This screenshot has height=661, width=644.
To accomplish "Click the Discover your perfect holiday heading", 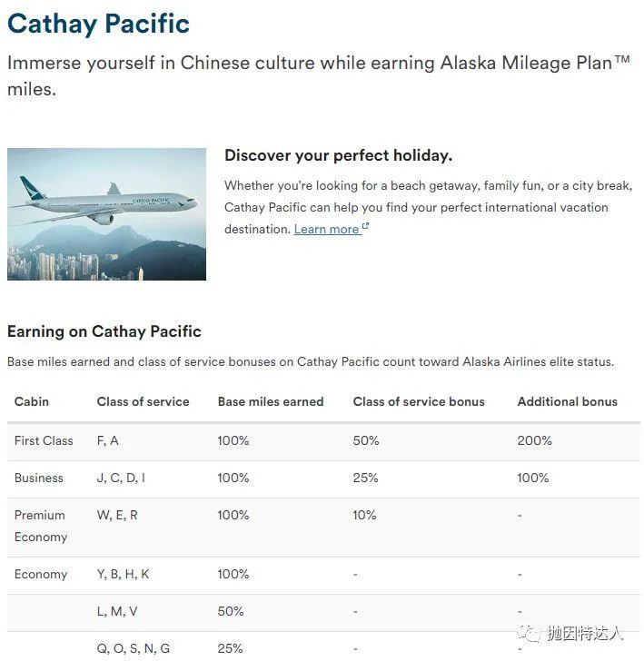I will click(x=338, y=155).
